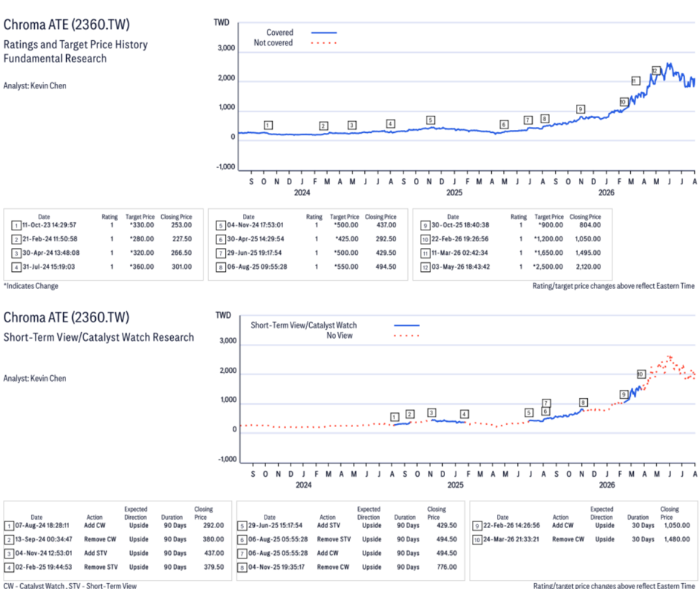
Task: Click the '2025' year label under the top chart
Action: tap(455, 193)
